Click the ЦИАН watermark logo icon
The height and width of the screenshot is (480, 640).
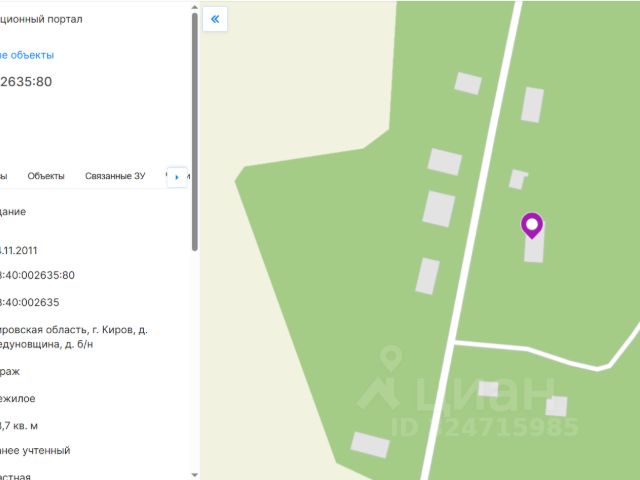click(380, 378)
